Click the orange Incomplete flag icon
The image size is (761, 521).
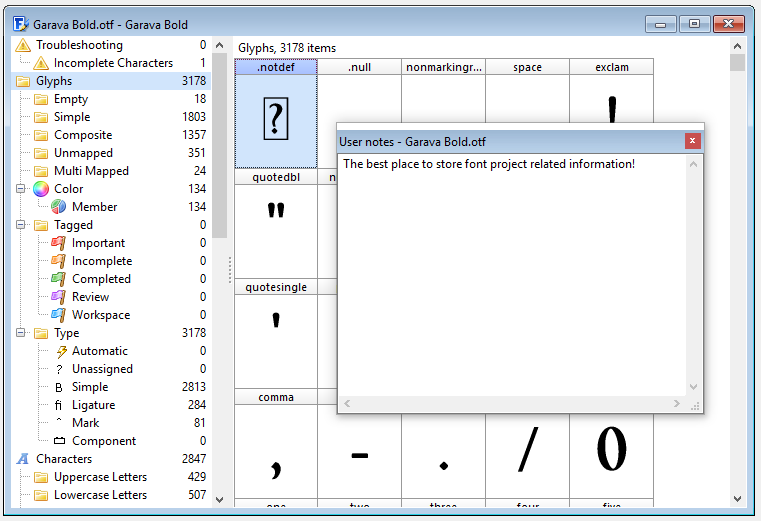tap(59, 261)
